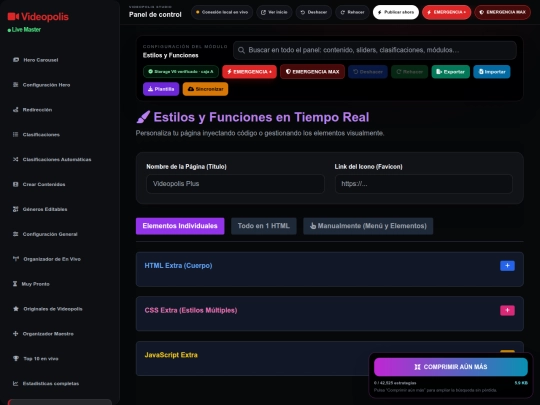540x405 pixels.
Task: Click the dimmed Deshacer module button
Action: pyautogui.click(x=368, y=72)
